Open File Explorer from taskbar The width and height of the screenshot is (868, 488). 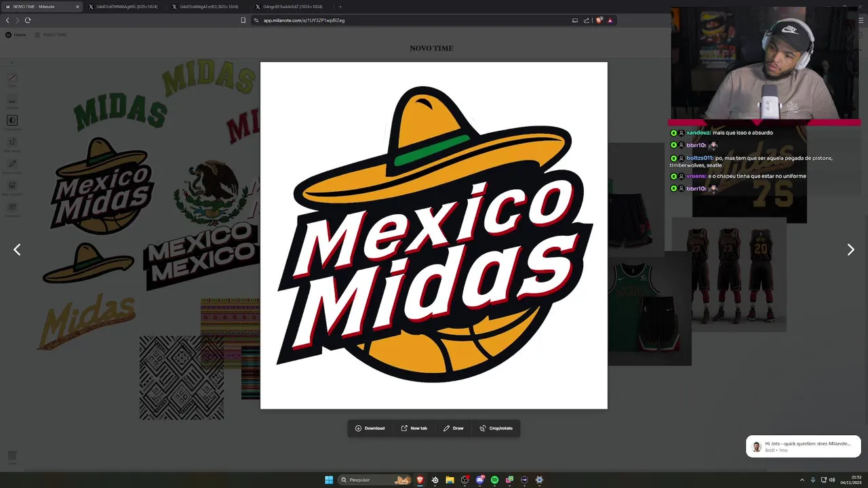click(x=450, y=480)
